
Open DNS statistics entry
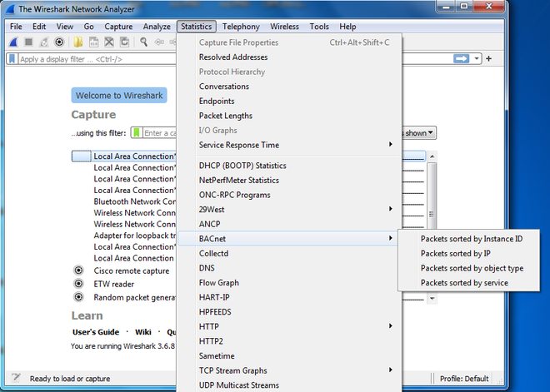coord(289,268)
